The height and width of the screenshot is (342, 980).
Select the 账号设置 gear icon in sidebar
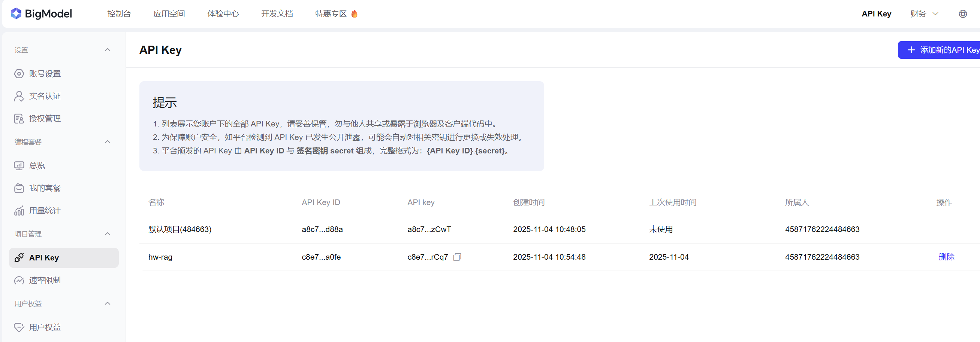pos(19,74)
